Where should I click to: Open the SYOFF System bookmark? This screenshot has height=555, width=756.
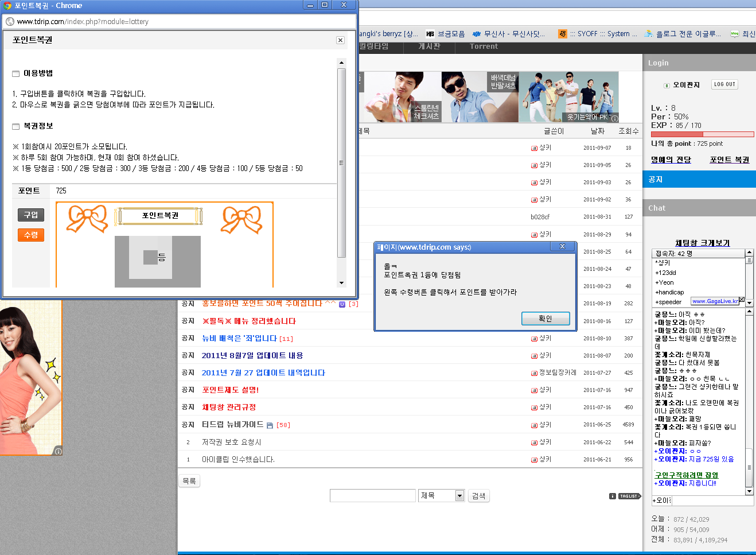(x=598, y=34)
